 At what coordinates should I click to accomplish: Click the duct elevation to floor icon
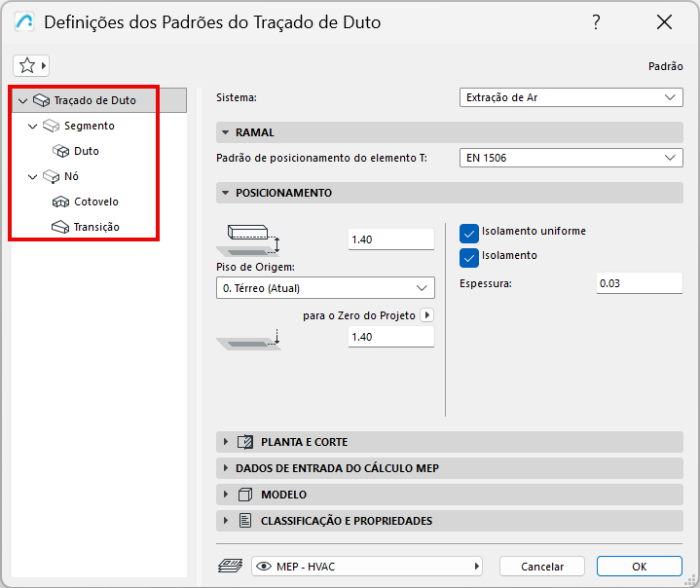pyautogui.click(x=248, y=239)
